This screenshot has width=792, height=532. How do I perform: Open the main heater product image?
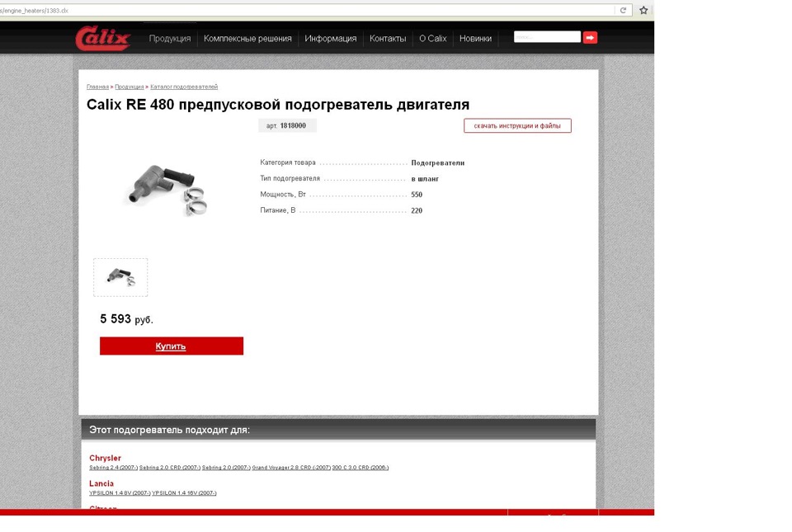pos(165,189)
